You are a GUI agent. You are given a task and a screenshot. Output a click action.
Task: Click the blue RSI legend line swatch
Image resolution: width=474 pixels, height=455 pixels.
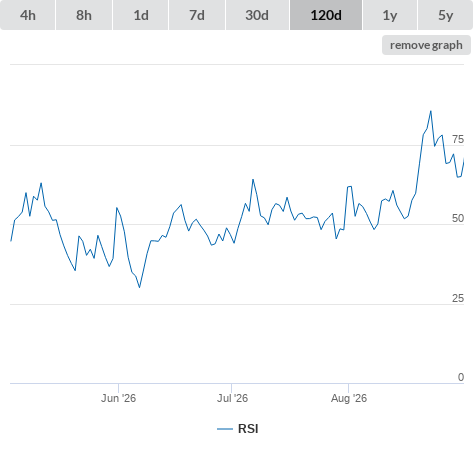pos(225,429)
